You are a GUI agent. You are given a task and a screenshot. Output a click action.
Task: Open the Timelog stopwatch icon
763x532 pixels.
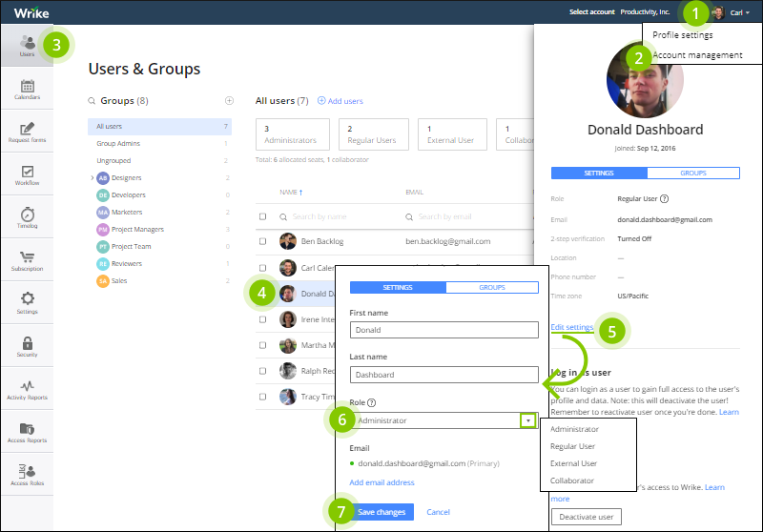[28, 214]
